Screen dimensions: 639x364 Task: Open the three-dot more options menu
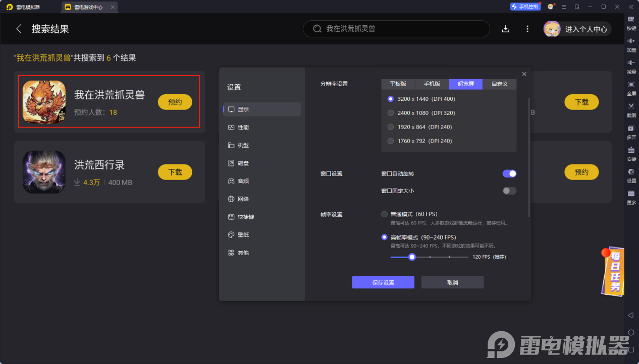(x=527, y=29)
